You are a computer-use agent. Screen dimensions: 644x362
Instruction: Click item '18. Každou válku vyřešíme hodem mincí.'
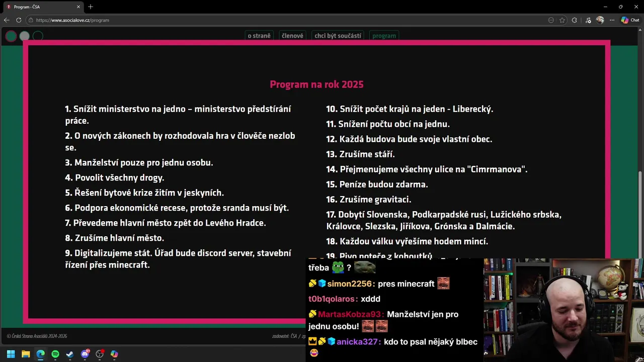(407, 241)
